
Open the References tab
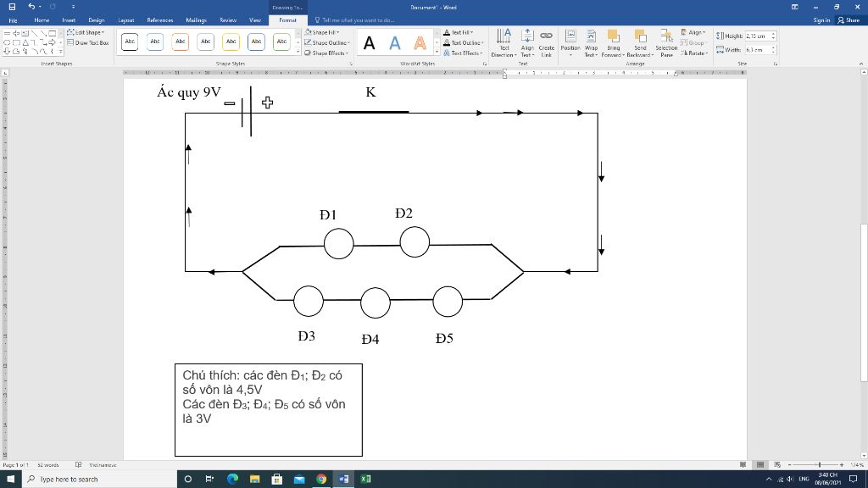pyautogui.click(x=160, y=20)
